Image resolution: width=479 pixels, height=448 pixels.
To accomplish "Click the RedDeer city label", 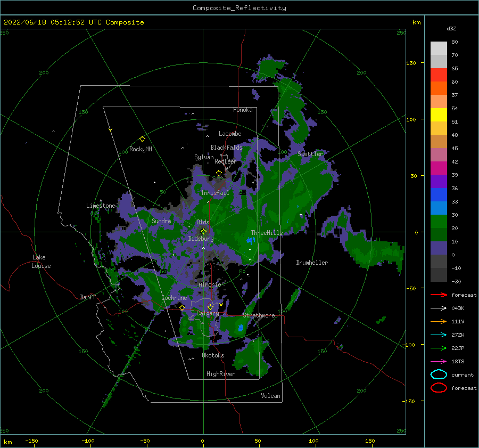I will coord(226,161).
